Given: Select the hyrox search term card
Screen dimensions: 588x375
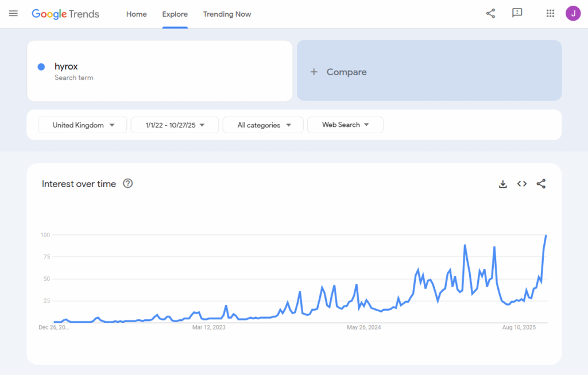Looking at the screenshot, I should [x=160, y=71].
